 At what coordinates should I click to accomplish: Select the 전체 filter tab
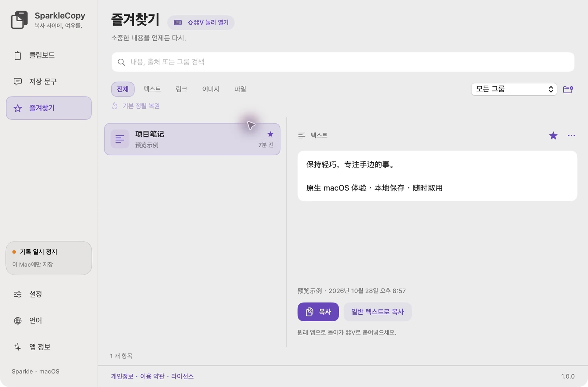click(x=123, y=89)
